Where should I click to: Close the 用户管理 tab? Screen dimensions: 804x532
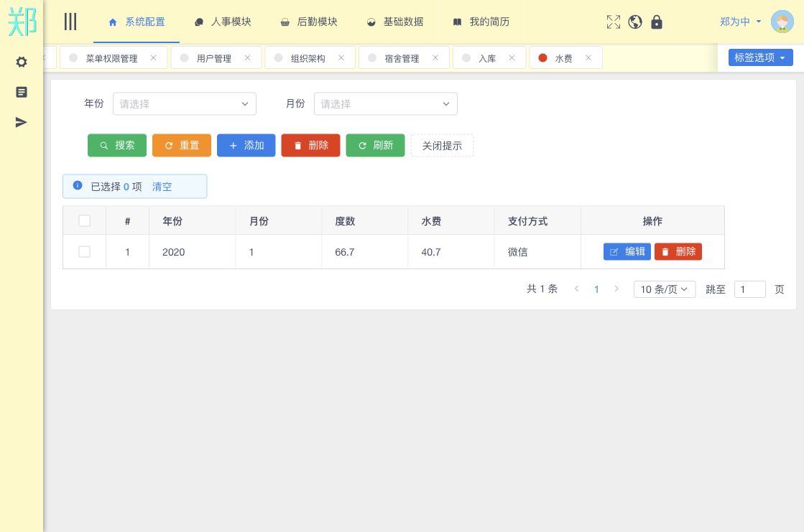(248, 58)
